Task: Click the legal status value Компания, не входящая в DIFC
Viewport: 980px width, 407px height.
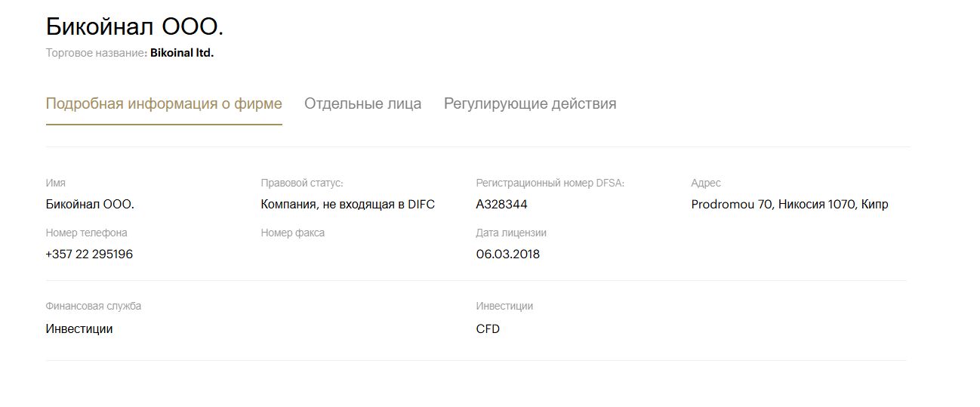Action: pos(348,205)
